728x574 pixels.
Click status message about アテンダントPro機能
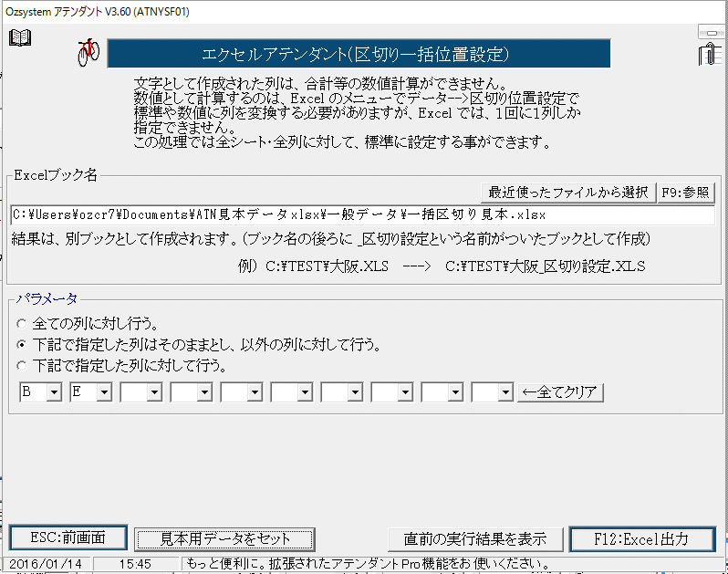pyautogui.click(x=368, y=564)
